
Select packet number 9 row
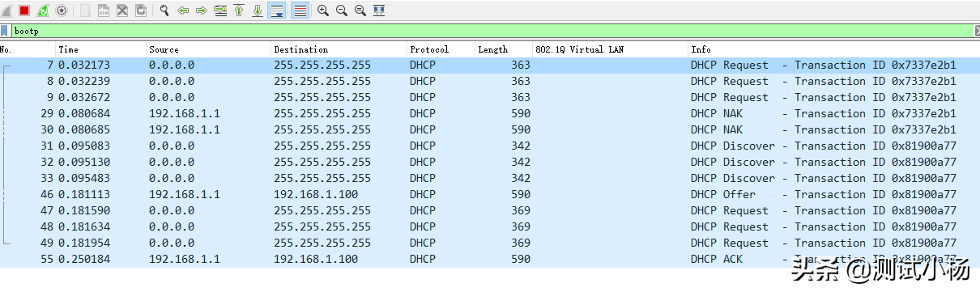490,97
